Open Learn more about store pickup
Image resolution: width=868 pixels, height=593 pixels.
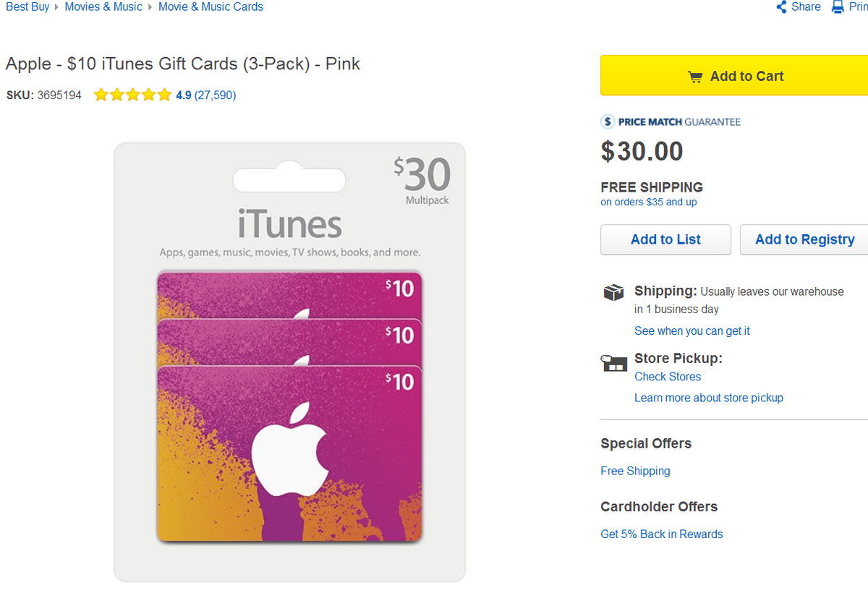pos(708,397)
